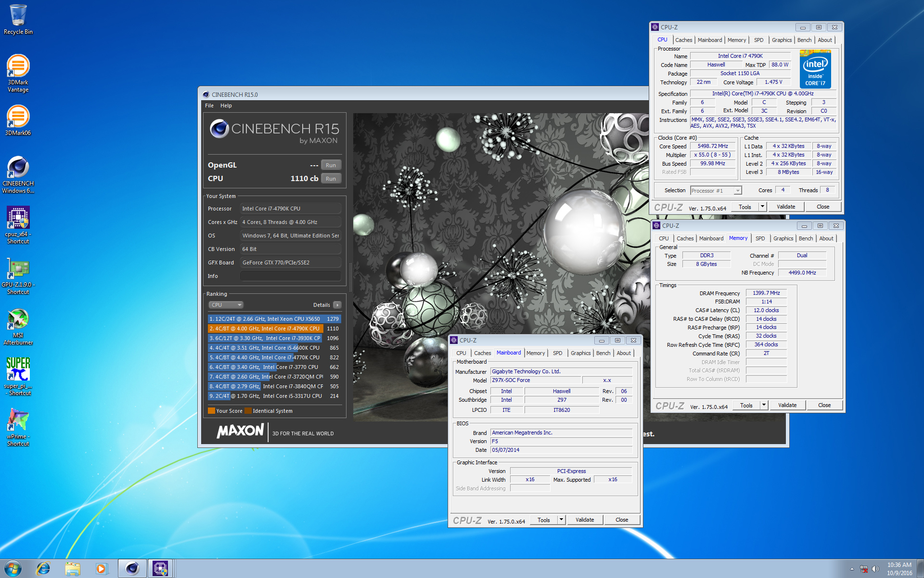Open the Recycle Bin desktop icon
This screenshot has height=578, width=924.
tap(18, 19)
